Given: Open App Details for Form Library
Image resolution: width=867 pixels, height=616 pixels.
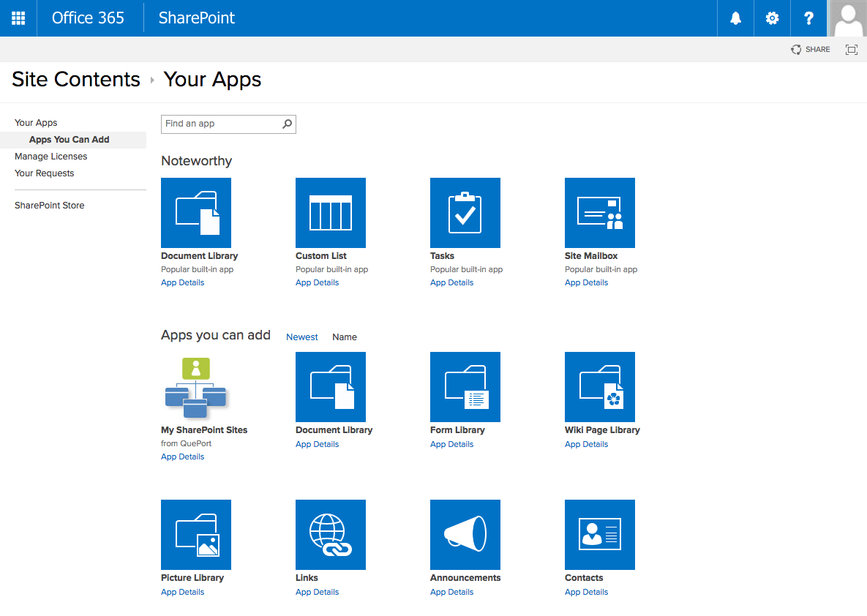Looking at the screenshot, I should pyautogui.click(x=451, y=444).
